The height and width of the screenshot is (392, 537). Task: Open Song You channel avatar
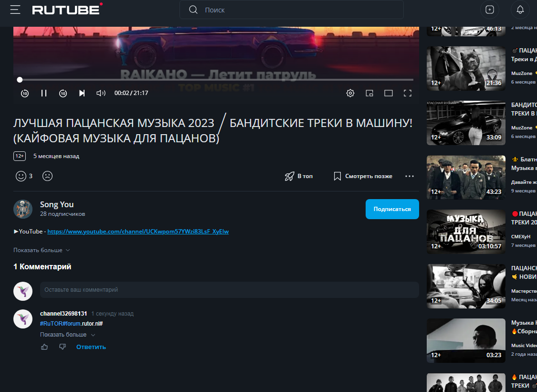point(23,209)
